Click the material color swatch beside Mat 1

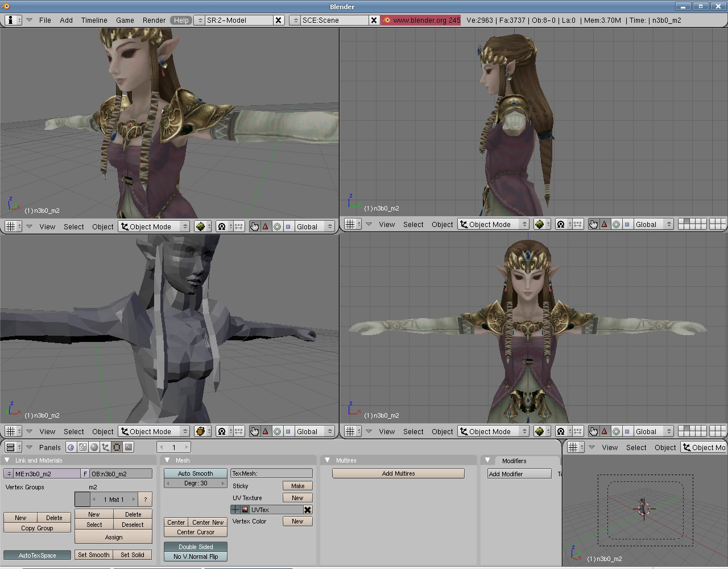82,500
